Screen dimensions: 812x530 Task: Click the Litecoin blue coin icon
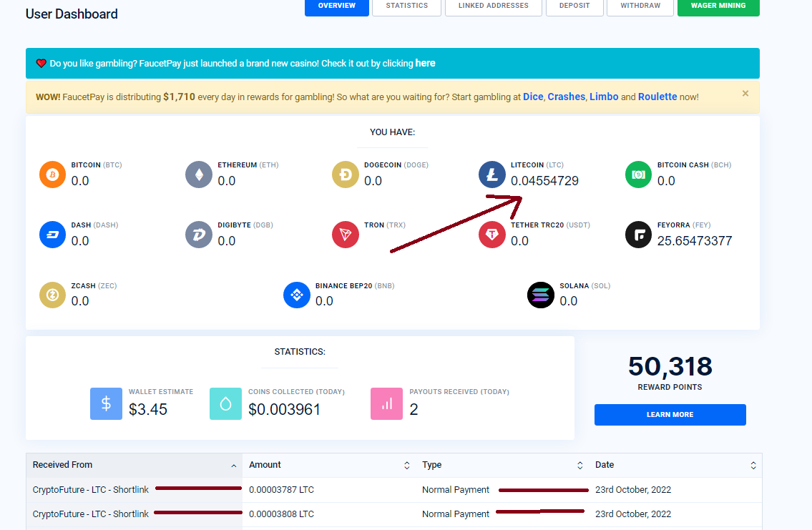pyautogui.click(x=492, y=175)
